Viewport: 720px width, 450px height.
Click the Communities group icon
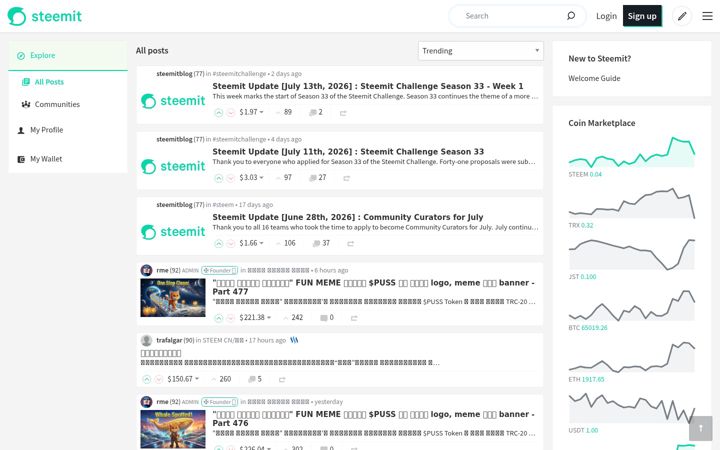point(26,105)
